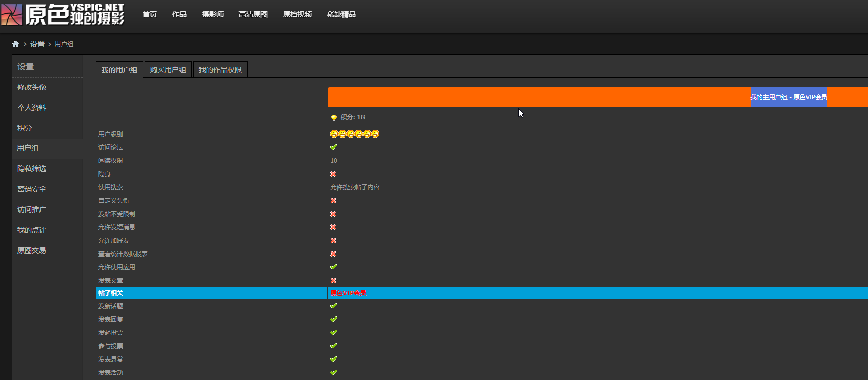Click the green check for 发起投票
Image resolution: width=868 pixels, height=380 pixels.
[334, 332]
